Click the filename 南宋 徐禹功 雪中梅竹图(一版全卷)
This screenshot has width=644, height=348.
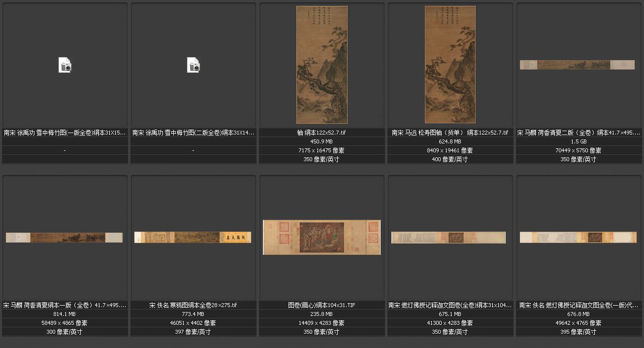(x=65, y=133)
